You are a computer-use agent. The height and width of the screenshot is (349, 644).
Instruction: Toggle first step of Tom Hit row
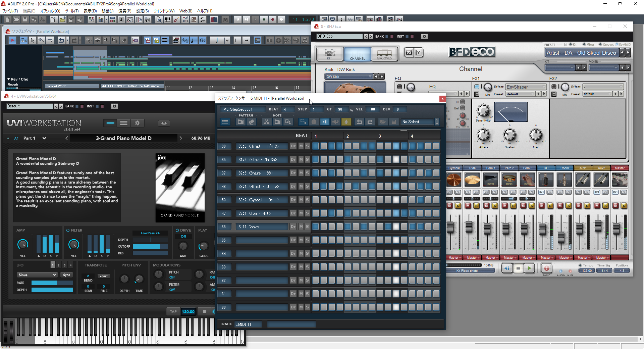click(x=316, y=213)
